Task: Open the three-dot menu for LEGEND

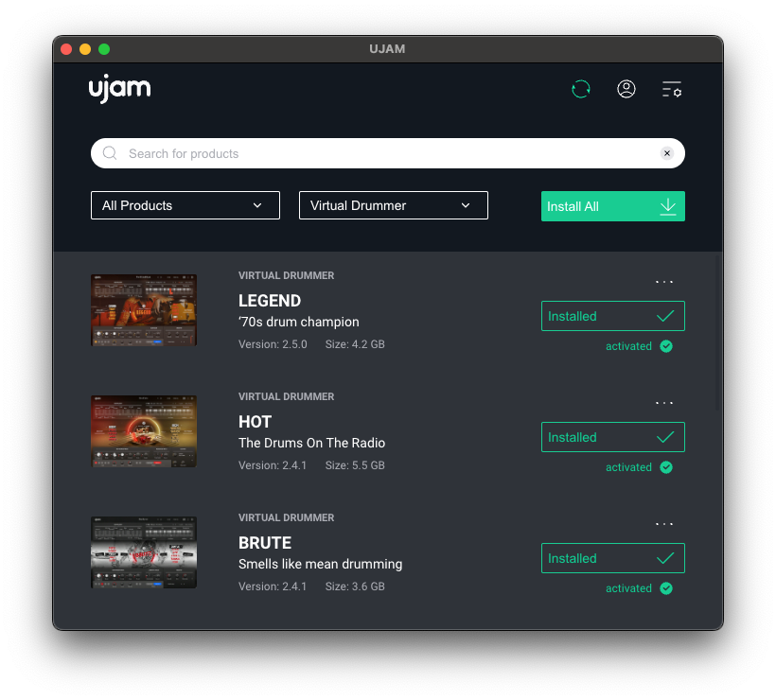Action: (x=664, y=282)
